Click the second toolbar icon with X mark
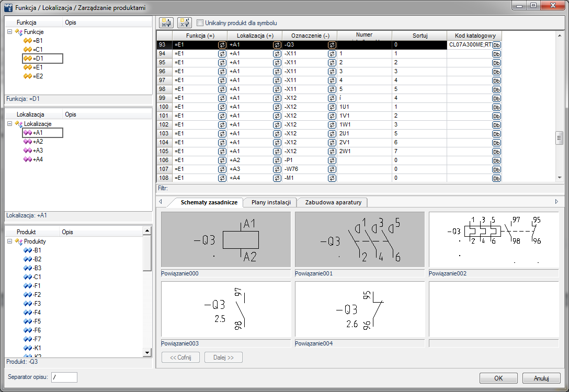 coord(184,23)
